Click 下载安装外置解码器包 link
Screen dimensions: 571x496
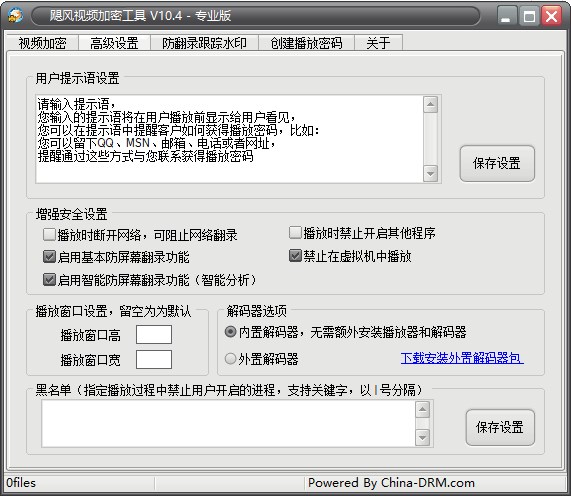[462, 358]
